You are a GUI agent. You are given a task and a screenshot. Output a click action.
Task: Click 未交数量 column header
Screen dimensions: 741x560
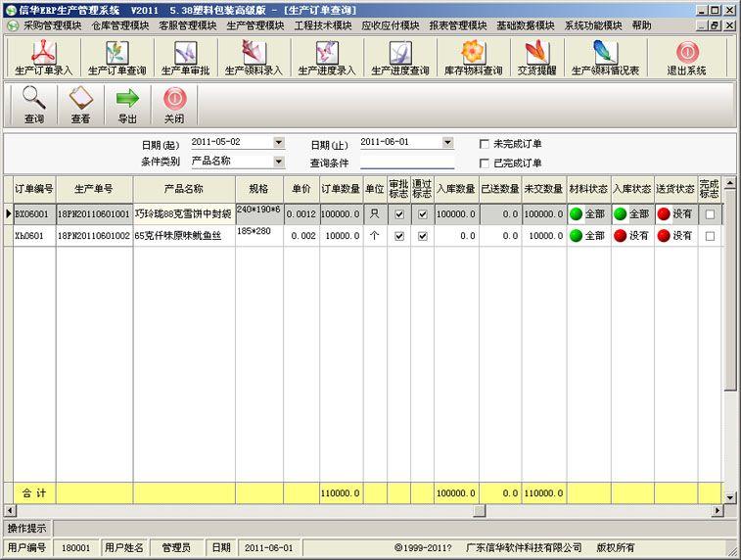point(543,189)
